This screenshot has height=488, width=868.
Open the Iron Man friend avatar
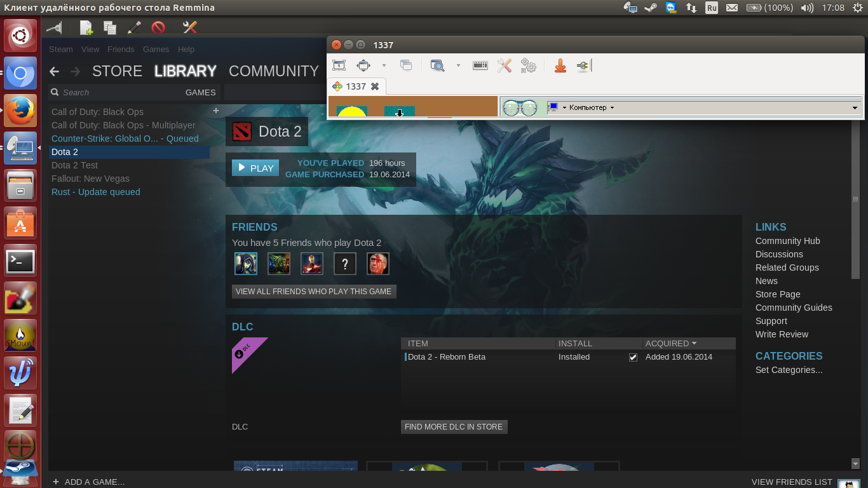click(x=312, y=263)
